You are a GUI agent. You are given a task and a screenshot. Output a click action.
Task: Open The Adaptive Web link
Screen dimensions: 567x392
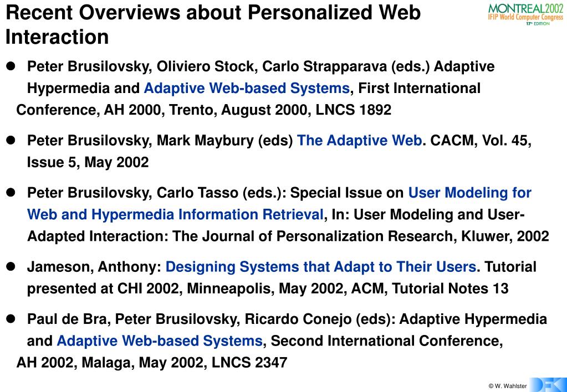click(359, 141)
